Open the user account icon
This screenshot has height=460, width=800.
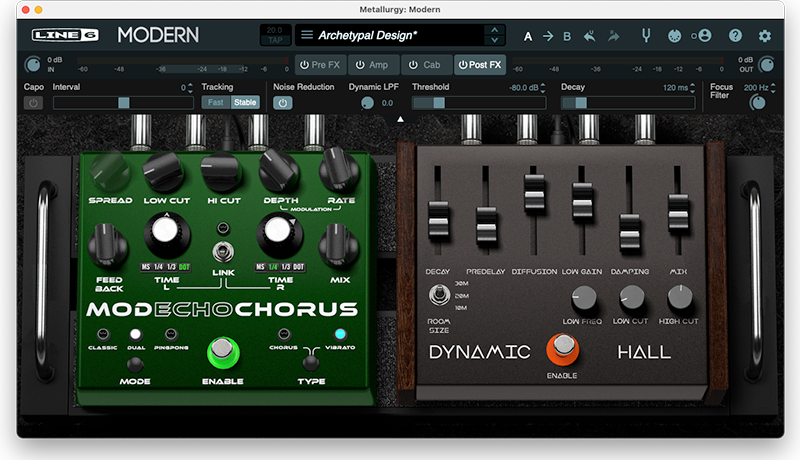[x=704, y=35]
